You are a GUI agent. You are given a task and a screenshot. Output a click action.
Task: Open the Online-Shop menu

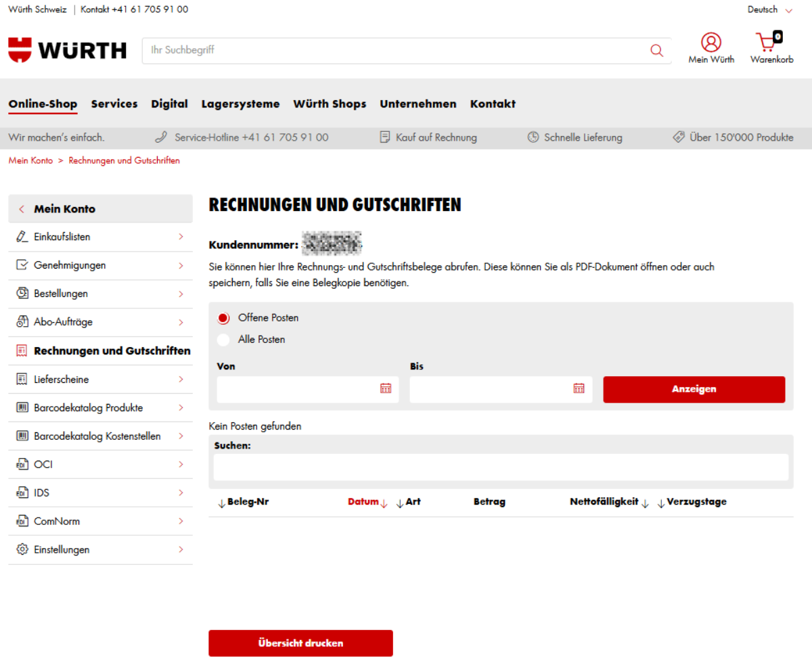click(43, 104)
